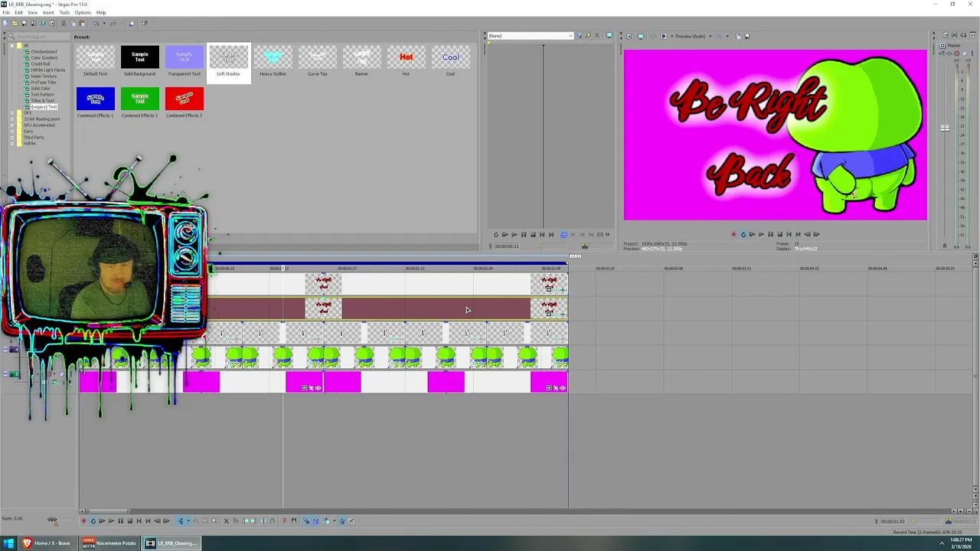Click the What's This help icon

tap(145, 23)
